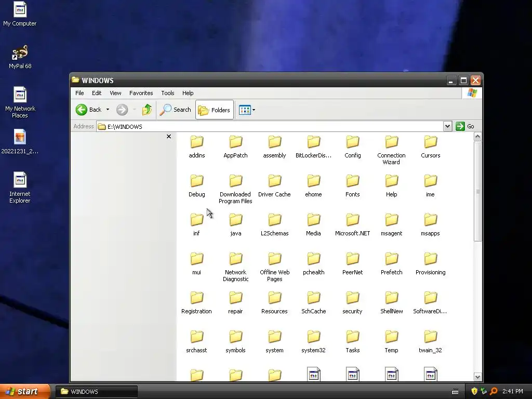532x399 pixels.
Task: Select the Tasks folder
Action: pyautogui.click(x=353, y=342)
